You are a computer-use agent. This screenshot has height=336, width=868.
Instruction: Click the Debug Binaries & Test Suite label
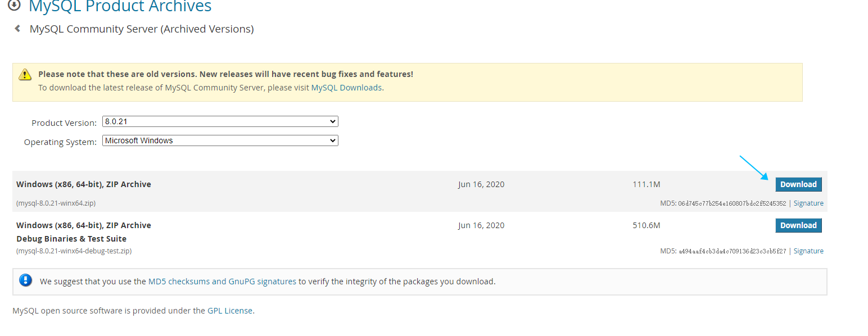(71, 239)
